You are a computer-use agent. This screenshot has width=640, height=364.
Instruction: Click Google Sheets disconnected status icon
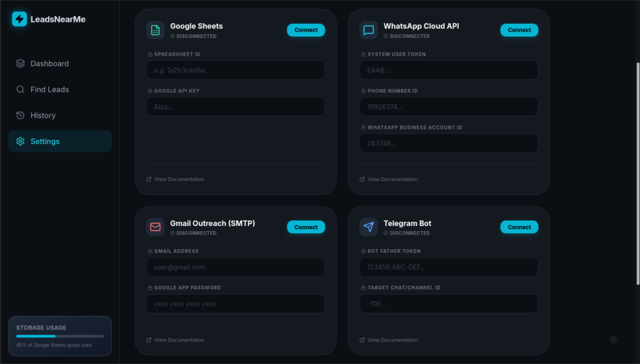tap(172, 36)
